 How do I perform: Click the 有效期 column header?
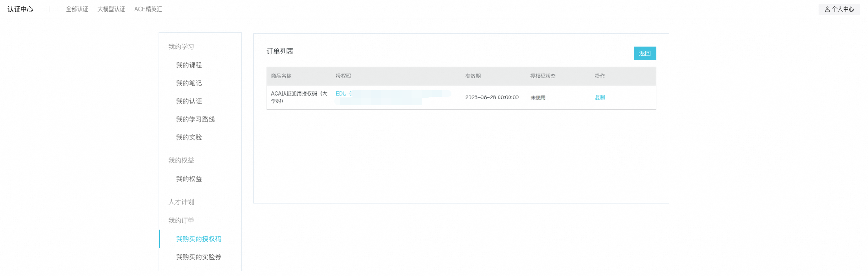473,76
